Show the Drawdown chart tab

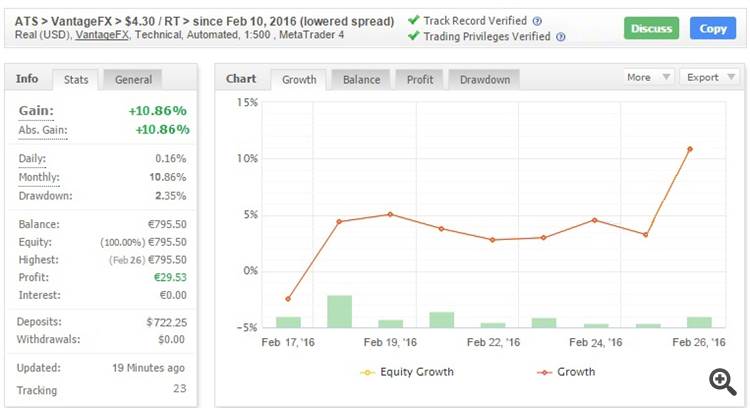click(484, 80)
